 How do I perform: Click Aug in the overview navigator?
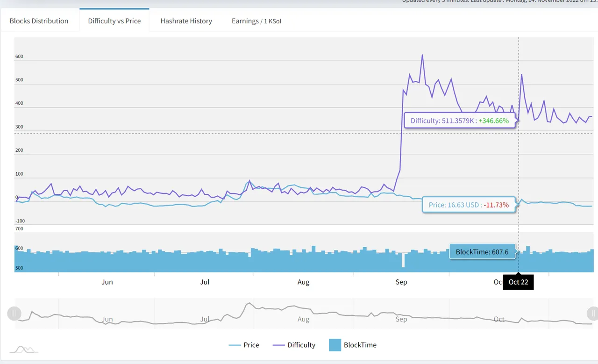pos(303,319)
